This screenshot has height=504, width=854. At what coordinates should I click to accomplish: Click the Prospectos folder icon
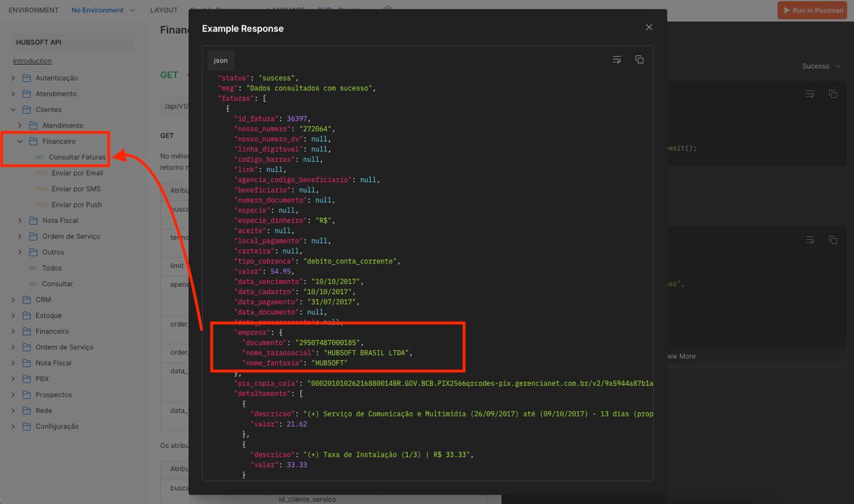[27, 395]
